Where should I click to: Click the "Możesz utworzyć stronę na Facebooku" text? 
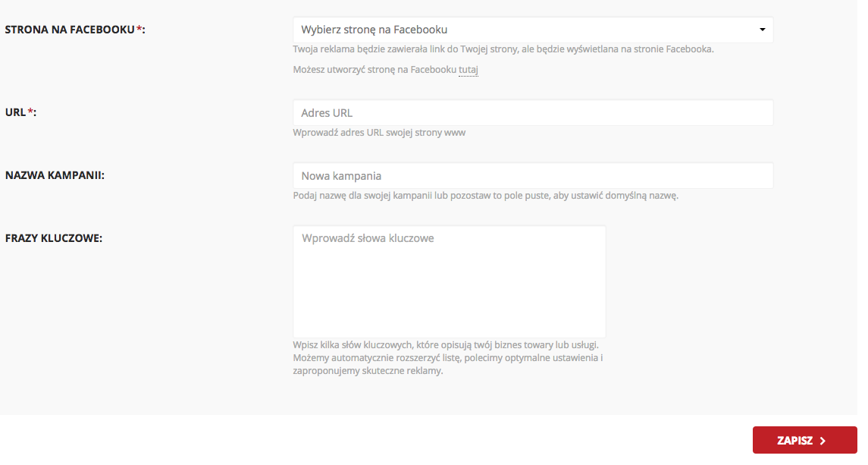click(x=374, y=70)
